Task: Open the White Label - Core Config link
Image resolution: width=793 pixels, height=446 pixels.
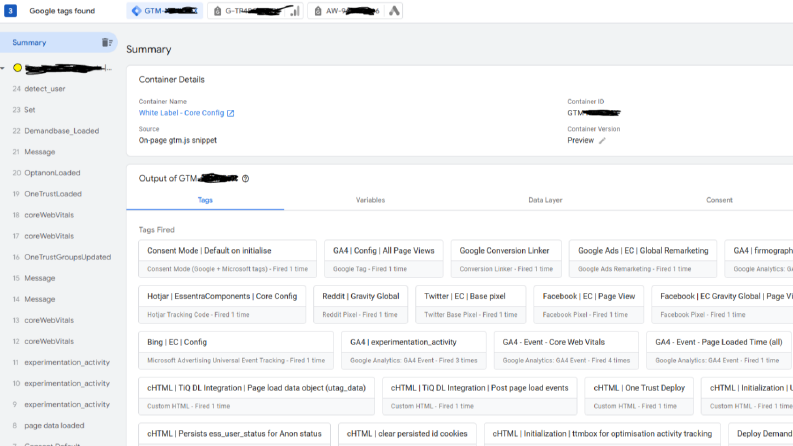Action: pos(181,113)
